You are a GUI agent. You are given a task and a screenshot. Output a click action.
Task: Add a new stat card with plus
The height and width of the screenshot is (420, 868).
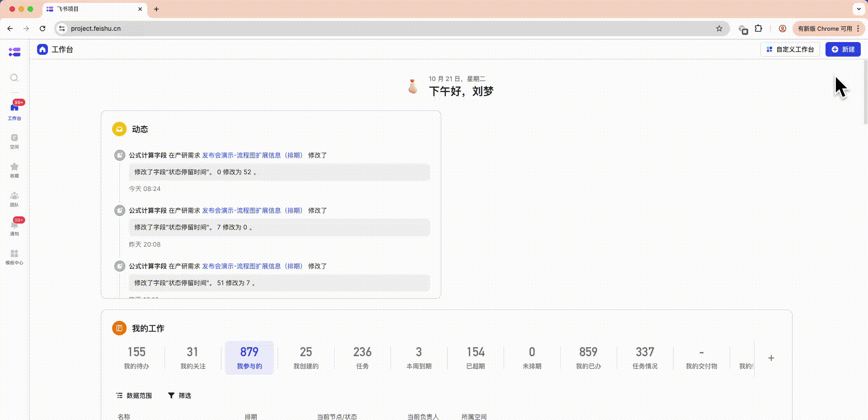(771, 358)
